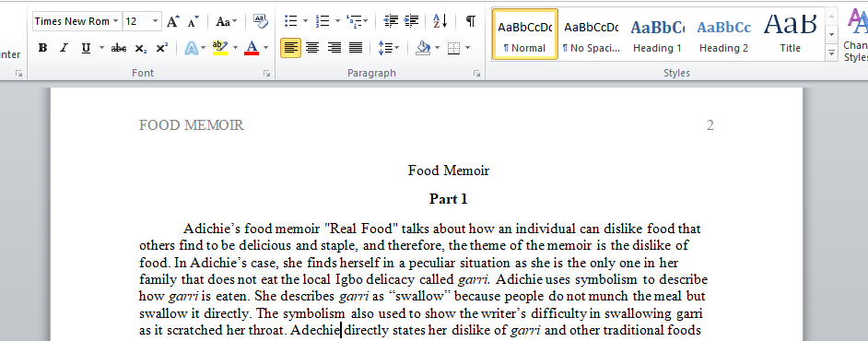Click the centered Food Memoir title
Screen dimensions: 868x341
(x=449, y=170)
